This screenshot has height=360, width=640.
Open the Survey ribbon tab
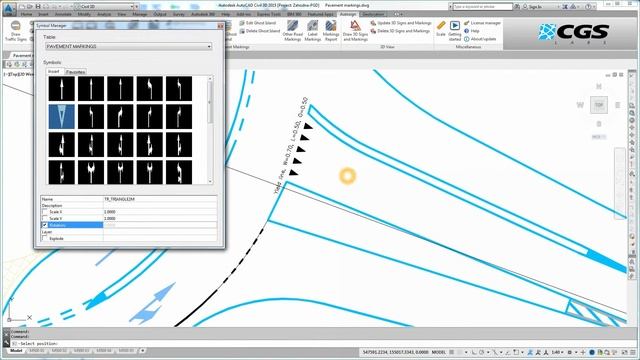tap(179, 14)
